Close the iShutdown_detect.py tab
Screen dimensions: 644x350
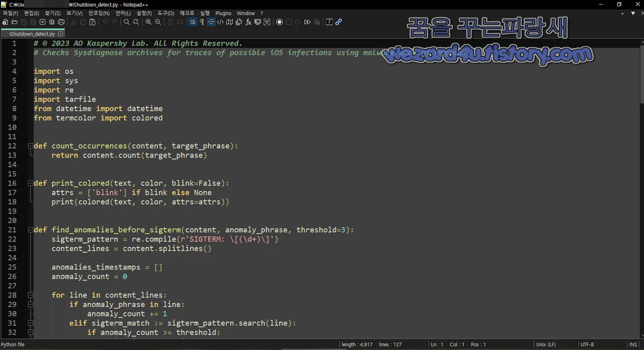pyautogui.click(x=60, y=34)
